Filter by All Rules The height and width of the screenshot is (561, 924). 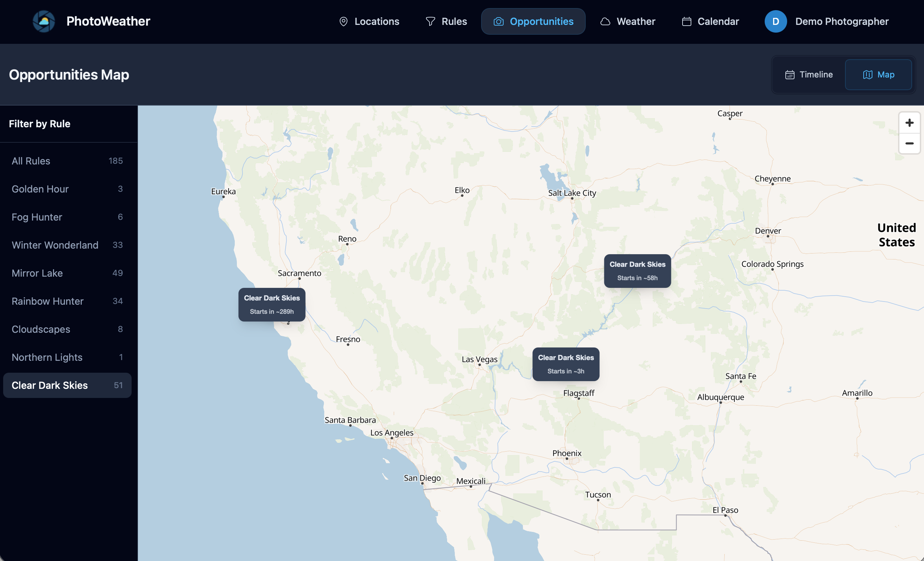[67, 161]
